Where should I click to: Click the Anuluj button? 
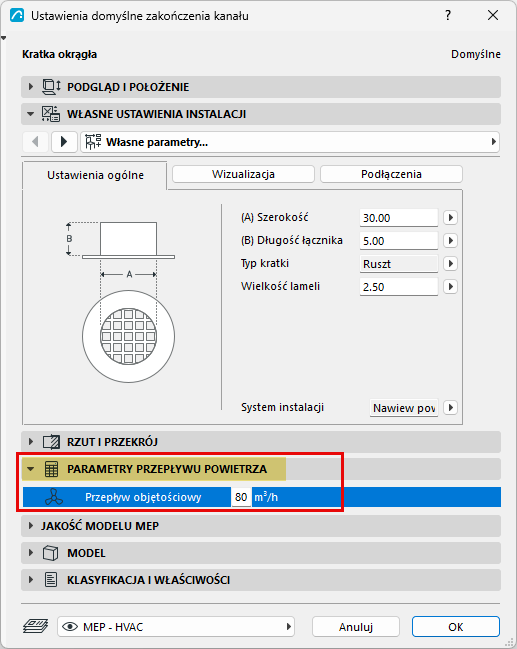tap(356, 627)
